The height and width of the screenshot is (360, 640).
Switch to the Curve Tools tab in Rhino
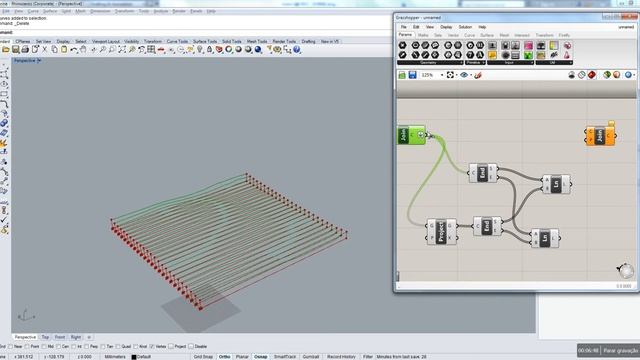[x=177, y=42]
